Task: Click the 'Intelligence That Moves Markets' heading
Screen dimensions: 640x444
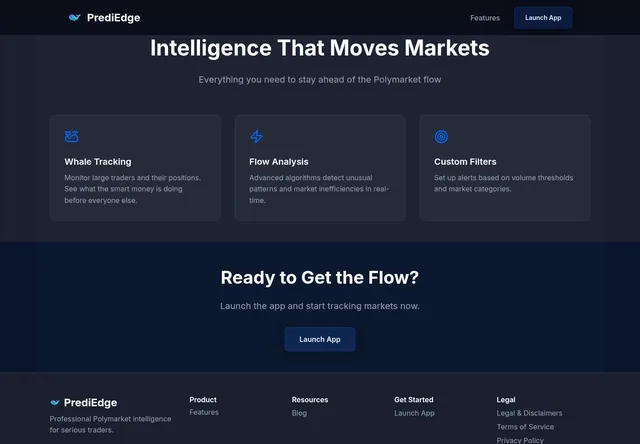Action: (x=320, y=48)
